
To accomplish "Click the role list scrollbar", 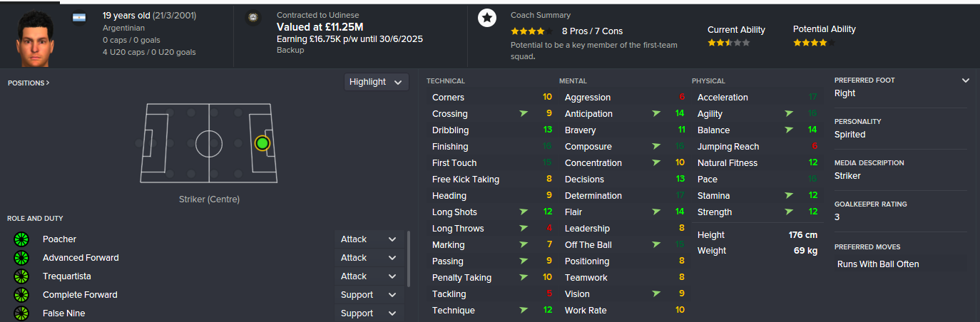I will click(x=409, y=259).
